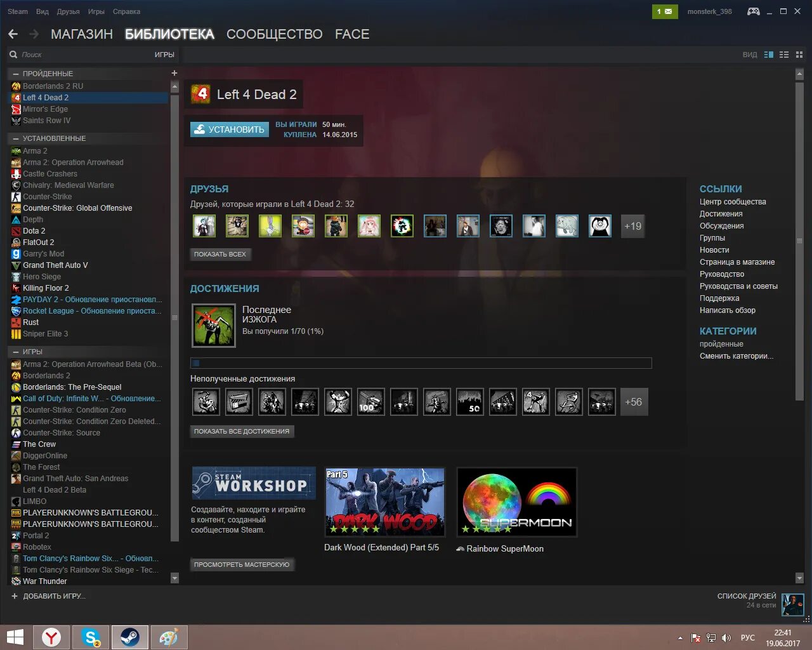Open the Справка menu
The height and width of the screenshot is (650, 812).
pyautogui.click(x=127, y=11)
